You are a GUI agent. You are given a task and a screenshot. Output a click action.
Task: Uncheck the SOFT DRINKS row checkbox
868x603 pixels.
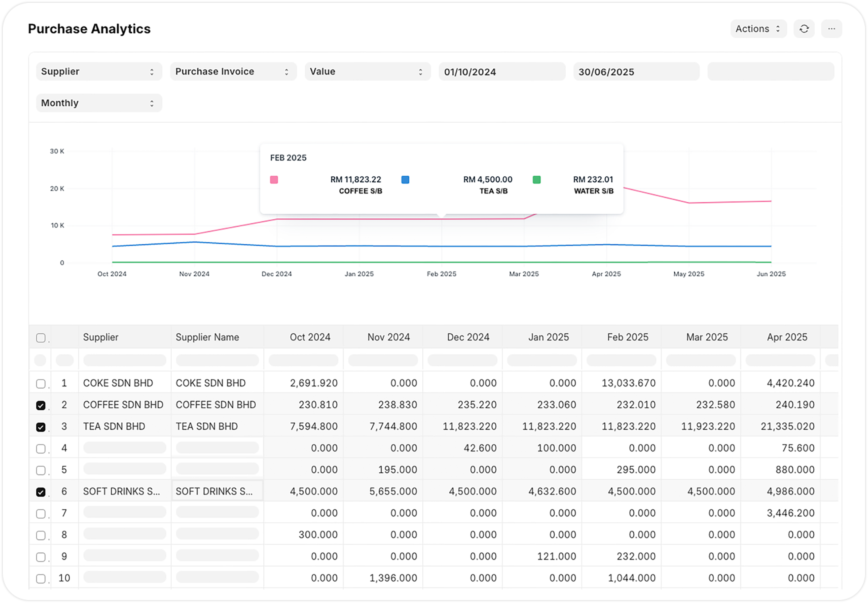pyautogui.click(x=41, y=492)
